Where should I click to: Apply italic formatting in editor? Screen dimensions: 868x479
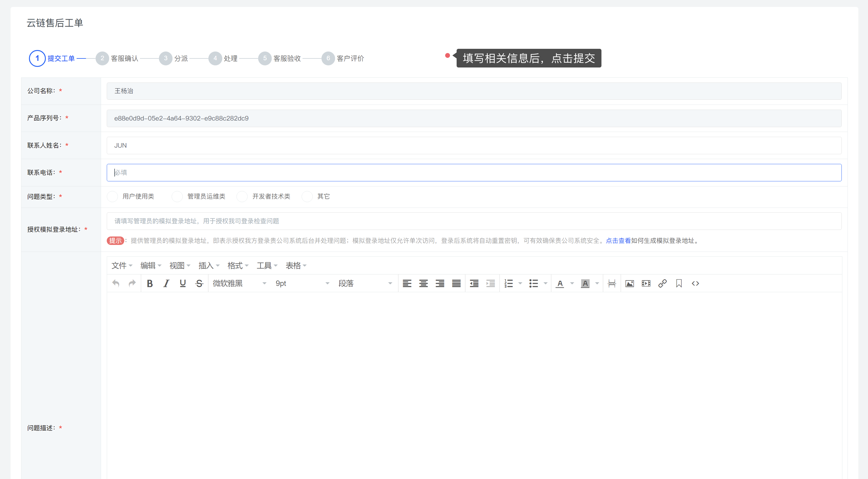click(x=166, y=283)
